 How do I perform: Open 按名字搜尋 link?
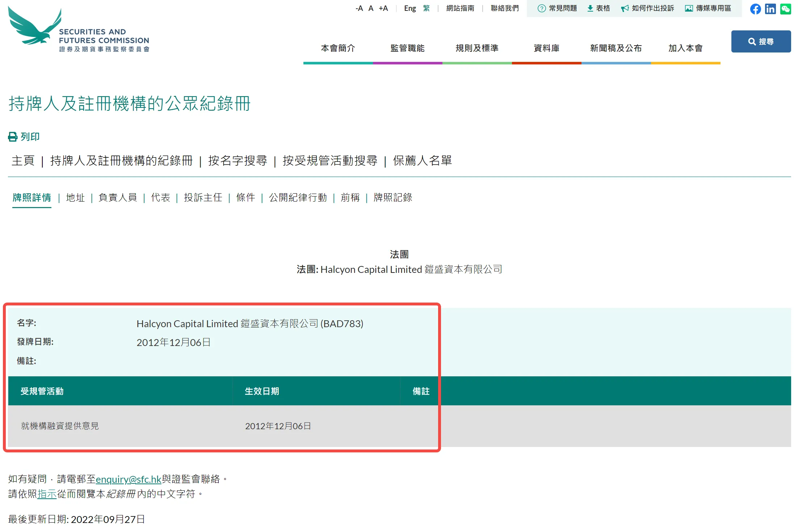tap(238, 160)
